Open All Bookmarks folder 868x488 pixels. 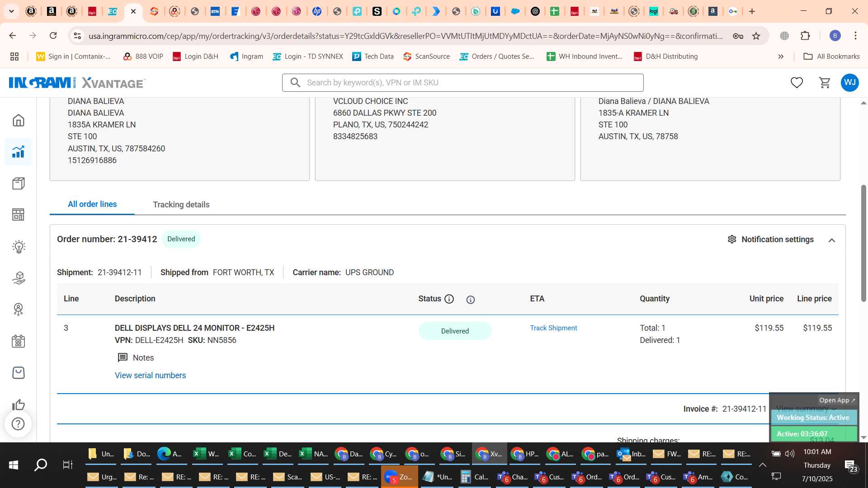[x=831, y=56]
